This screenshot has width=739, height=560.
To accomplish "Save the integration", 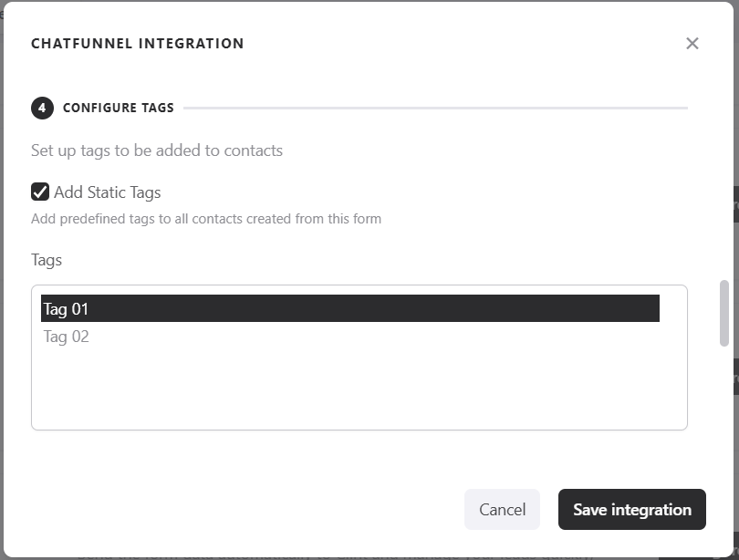I will pos(631,510).
